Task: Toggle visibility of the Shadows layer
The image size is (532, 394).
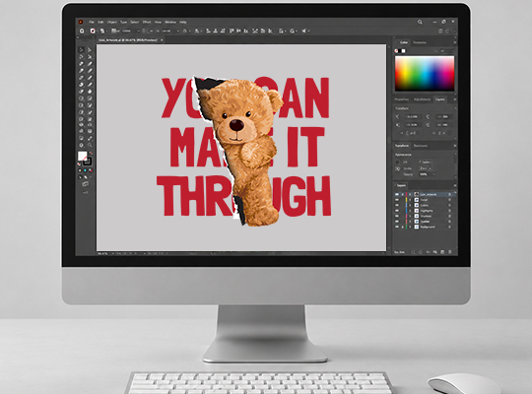Action: point(397,216)
